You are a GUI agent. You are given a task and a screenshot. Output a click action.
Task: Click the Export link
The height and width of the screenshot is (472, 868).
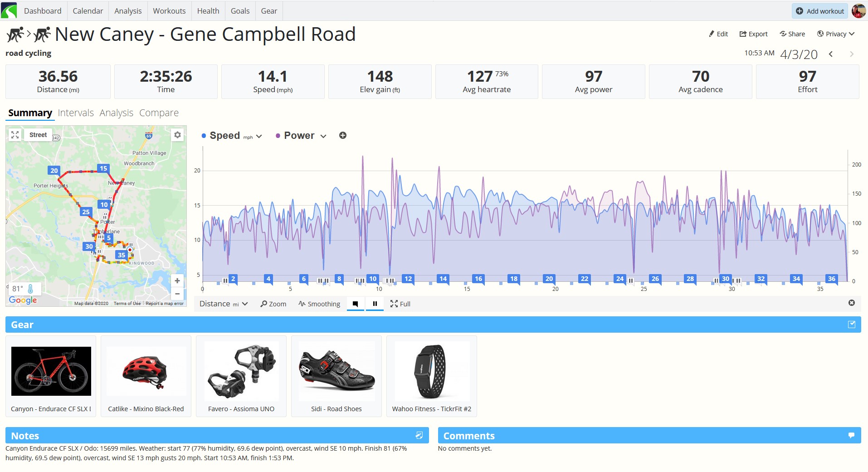point(753,34)
